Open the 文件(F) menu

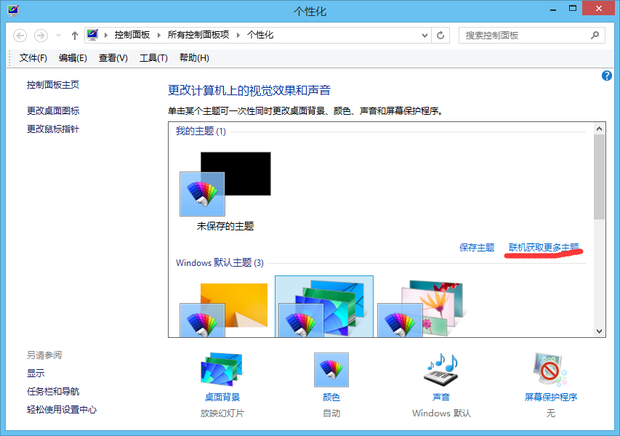pyautogui.click(x=34, y=58)
